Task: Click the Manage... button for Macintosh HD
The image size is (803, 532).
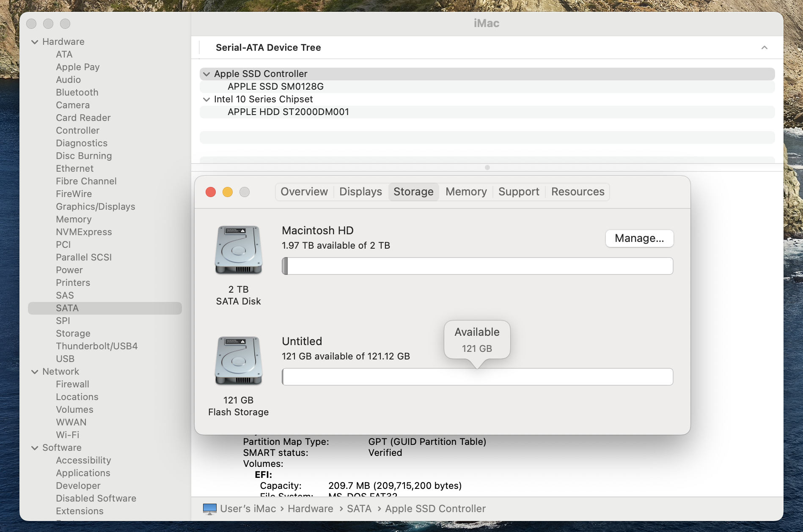Action: point(639,238)
